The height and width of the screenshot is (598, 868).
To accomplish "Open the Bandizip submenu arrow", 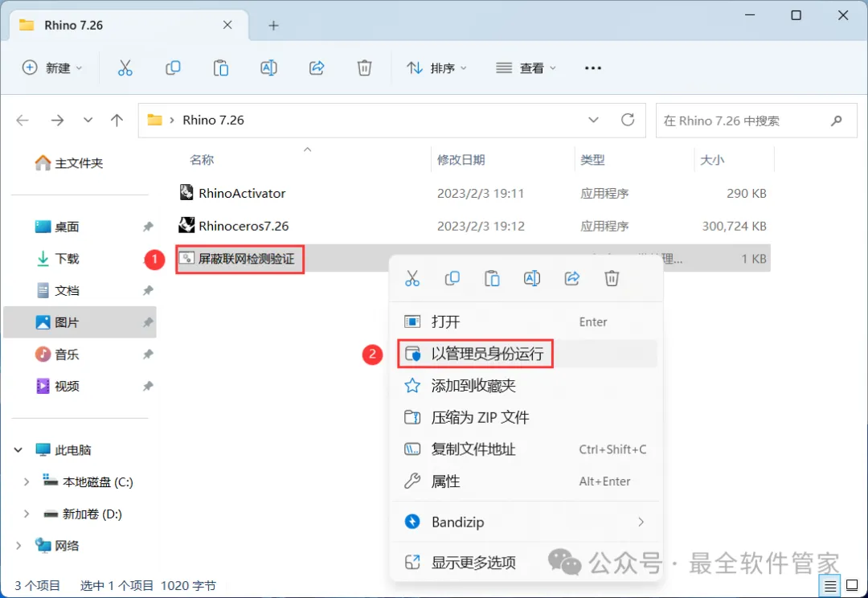I will [x=641, y=522].
